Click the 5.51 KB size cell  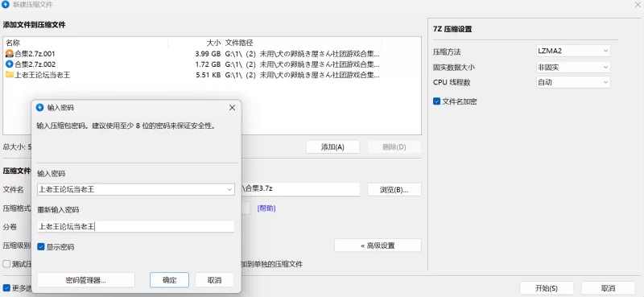[x=208, y=75]
